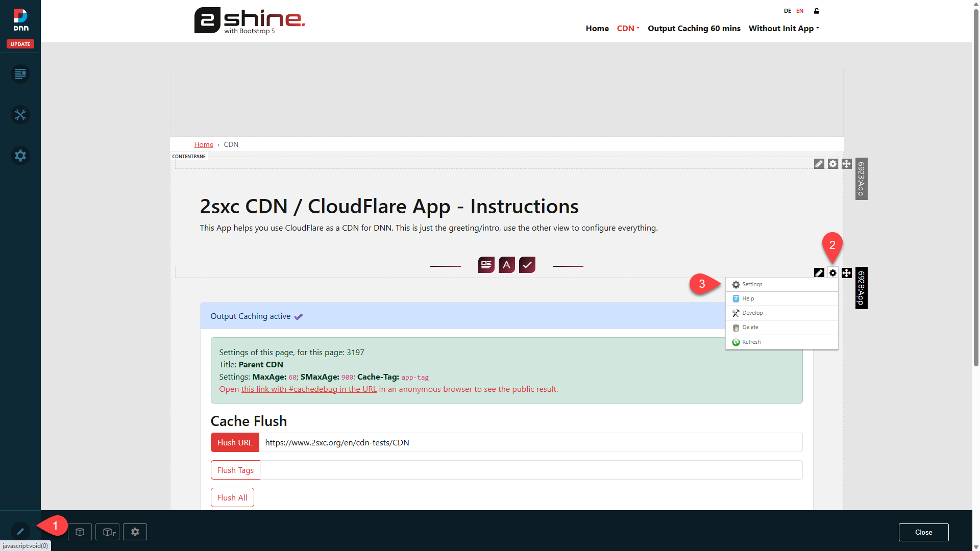Expand the CDN navigation dropdown

[x=628, y=29]
